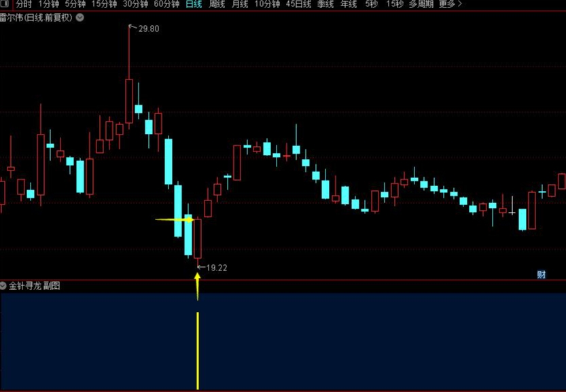Image resolution: width=566 pixels, height=392 pixels.
Task: Select the 15秒 period tab
Action: click(395, 4)
